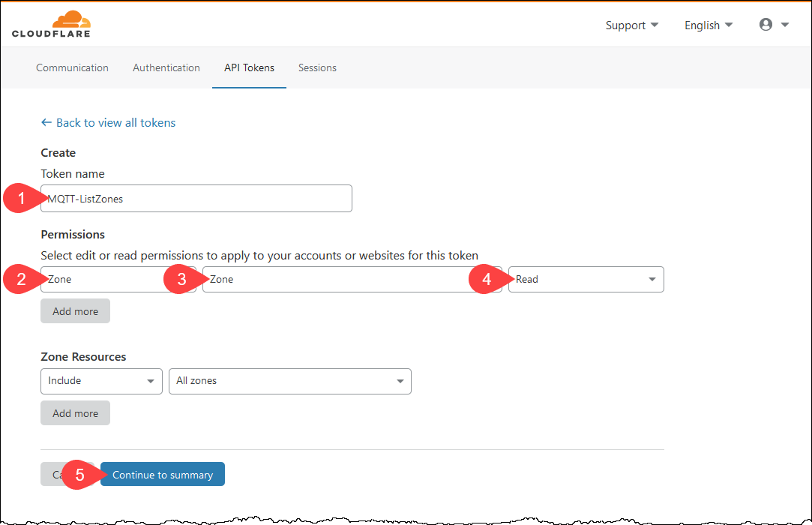This screenshot has width=812, height=525.
Task: Click the Token name label text
Action: pos(73,173)
